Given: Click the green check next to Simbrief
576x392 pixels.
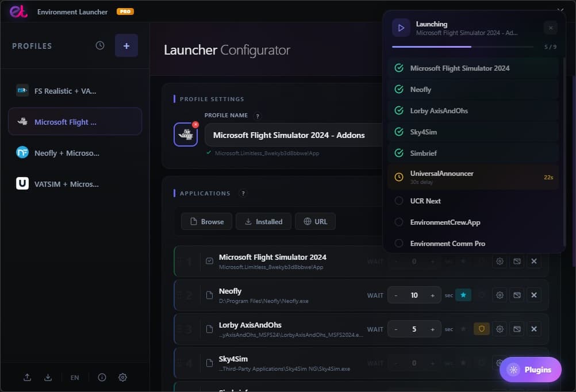Looking at the screenshot, I should (399, 153).
